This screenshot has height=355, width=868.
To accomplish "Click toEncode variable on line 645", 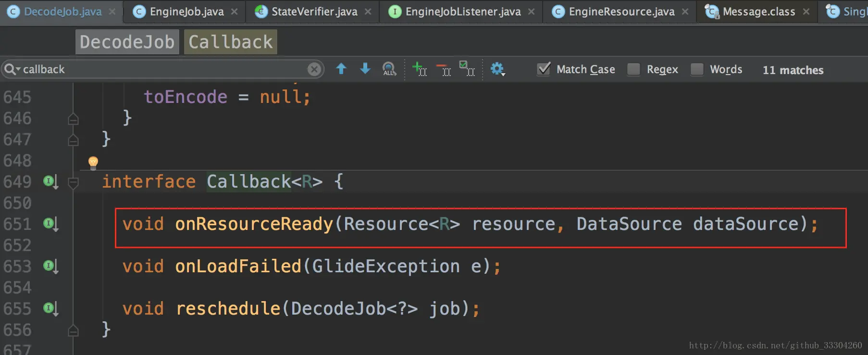I will click(186, 97).
